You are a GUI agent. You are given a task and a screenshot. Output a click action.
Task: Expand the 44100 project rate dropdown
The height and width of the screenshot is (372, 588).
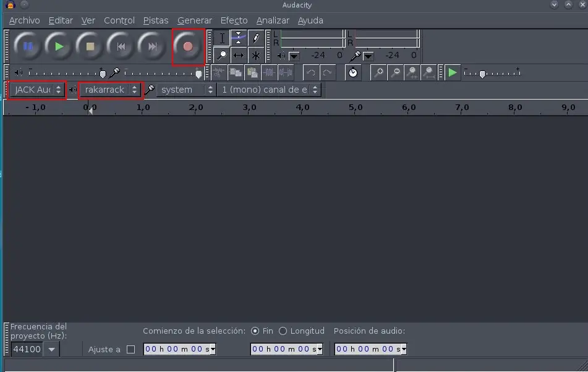52,350
